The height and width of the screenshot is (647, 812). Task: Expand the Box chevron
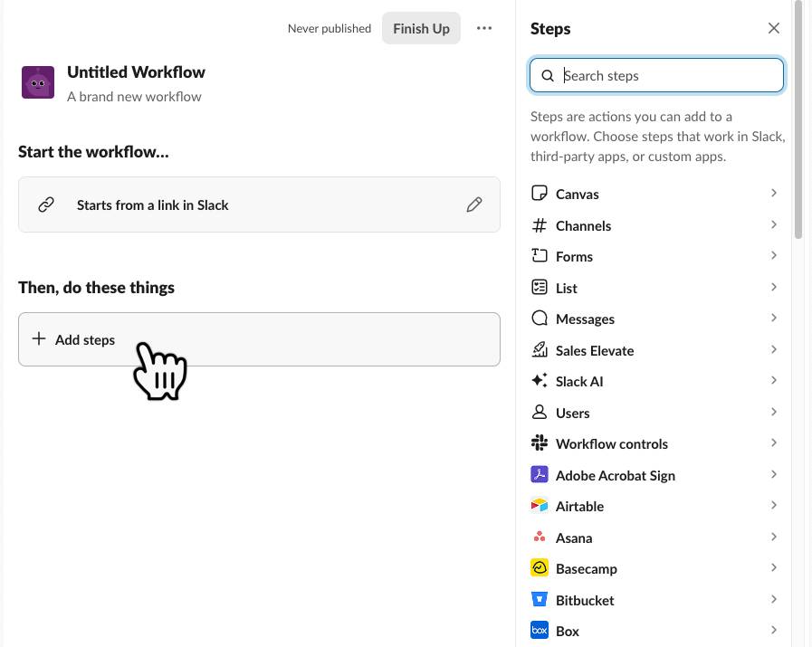pos(774,630)
